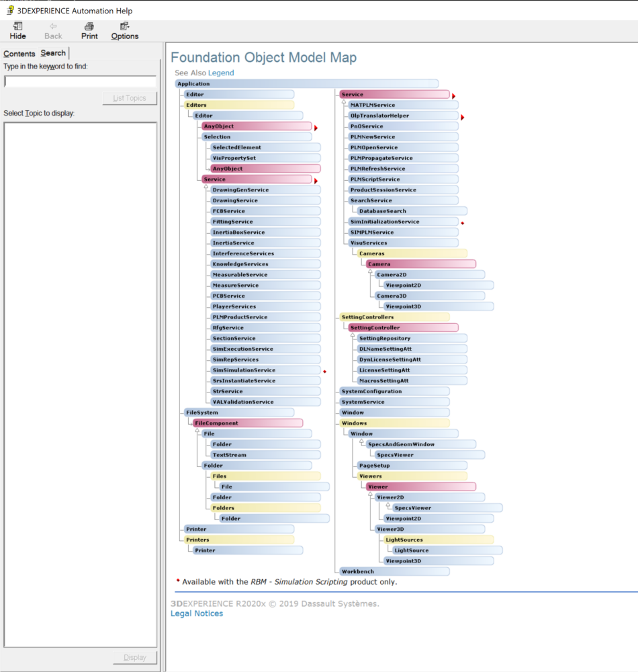
Task: Open the Legal Notices link
Action: coord(196,614)
